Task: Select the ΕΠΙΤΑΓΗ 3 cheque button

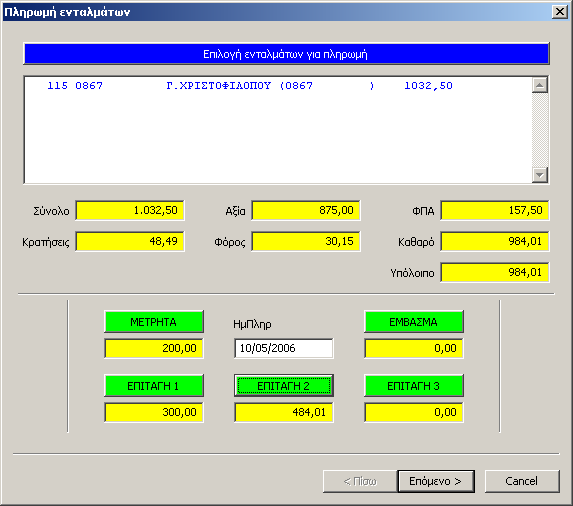Action: pyautogui.click(x=414, y=386)
